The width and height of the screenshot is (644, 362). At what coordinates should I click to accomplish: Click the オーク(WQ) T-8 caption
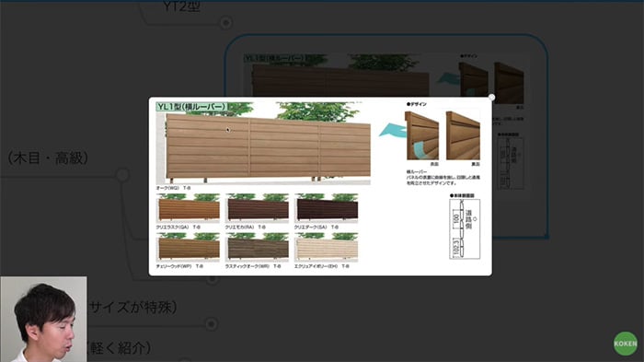(x=173, y=188)
